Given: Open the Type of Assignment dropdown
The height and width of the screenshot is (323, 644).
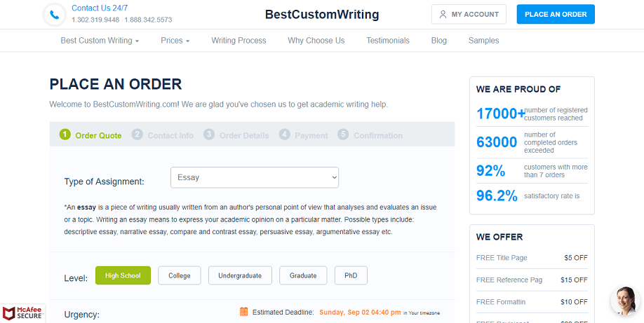Looking at the screenshot, I should (x=255, y=177).
